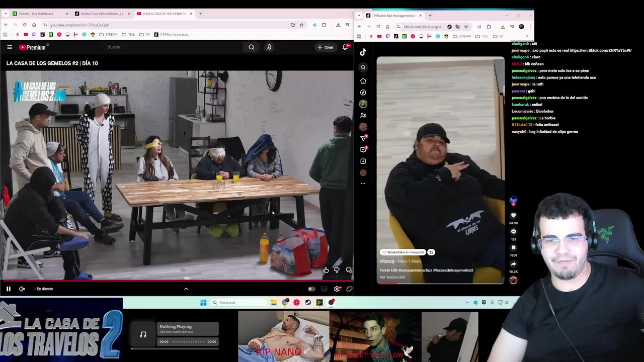Open the YouTube 'Crear' button

pos(325,47)
